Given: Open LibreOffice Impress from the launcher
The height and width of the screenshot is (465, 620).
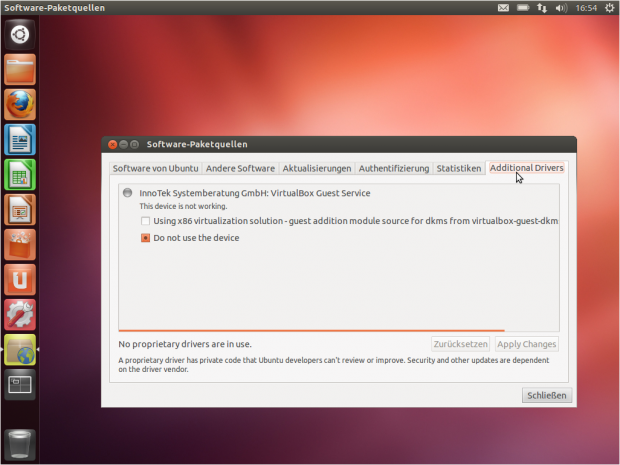Looking at the screenshot, I should [20, 210].
